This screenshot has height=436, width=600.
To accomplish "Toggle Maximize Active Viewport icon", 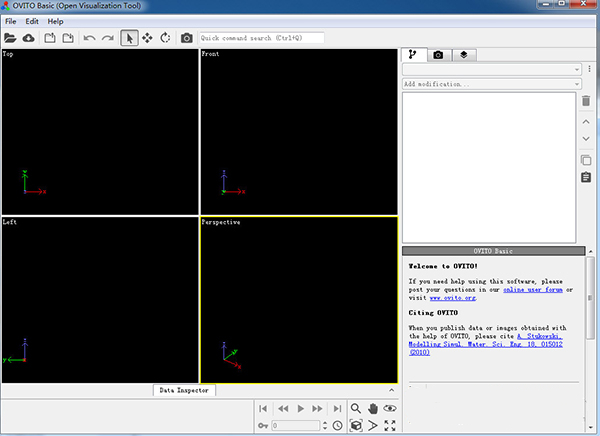I will pyautogui.click(x=390, y=425).
